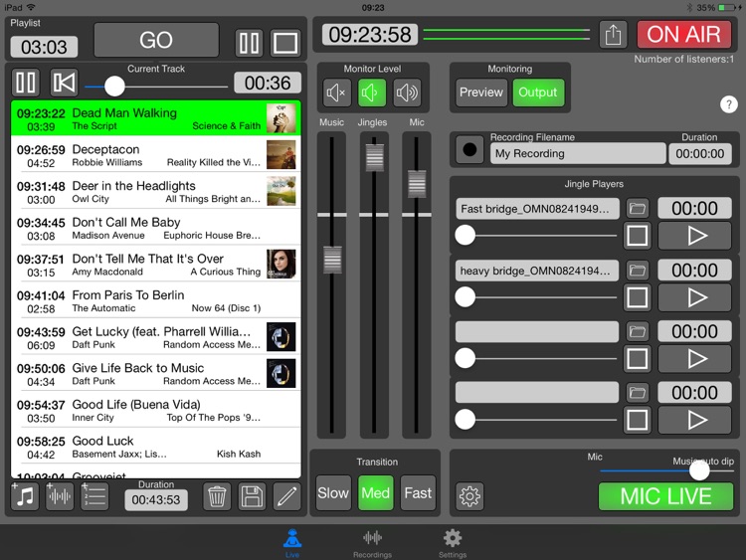
Task: Add a playlist via list icon
Action: coord(94,496)
